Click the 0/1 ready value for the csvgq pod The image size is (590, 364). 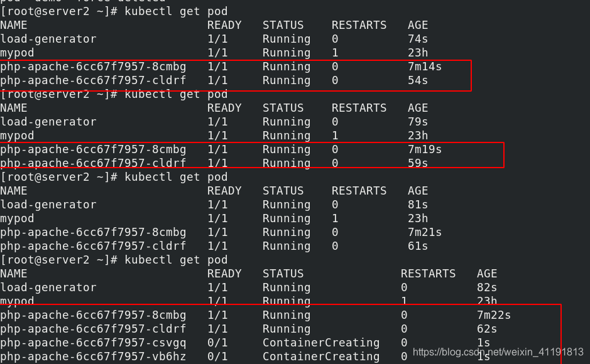(217, 343)
